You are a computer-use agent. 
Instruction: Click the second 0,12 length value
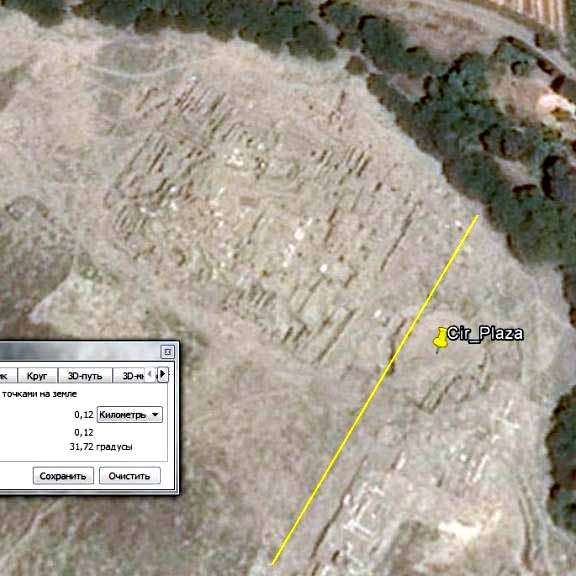click(84, 432)
